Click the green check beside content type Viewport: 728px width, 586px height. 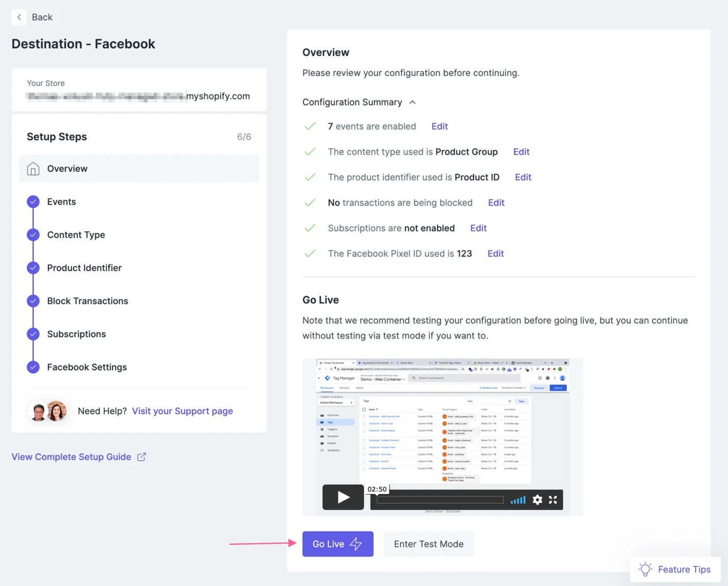pos(310,152)
